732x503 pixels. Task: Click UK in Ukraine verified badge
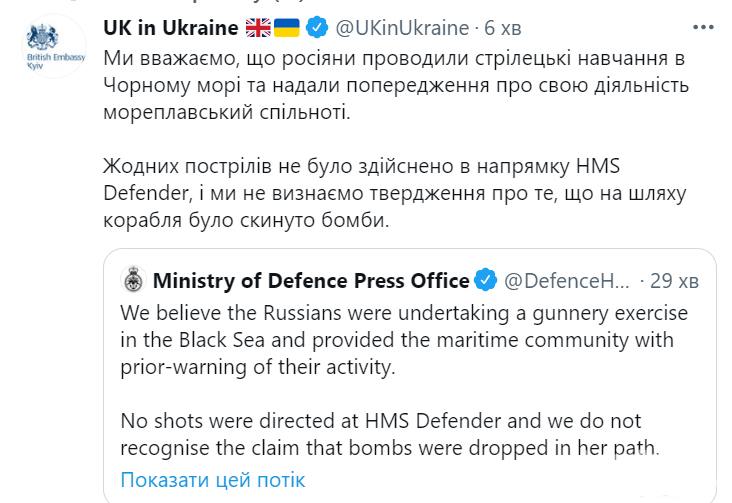tap(317, 28)
